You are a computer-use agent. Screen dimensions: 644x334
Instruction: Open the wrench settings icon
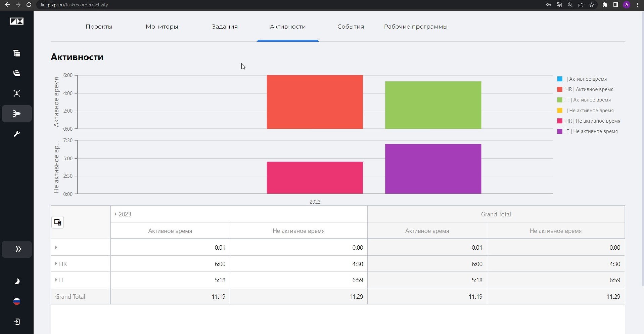[x=17, y=134]
